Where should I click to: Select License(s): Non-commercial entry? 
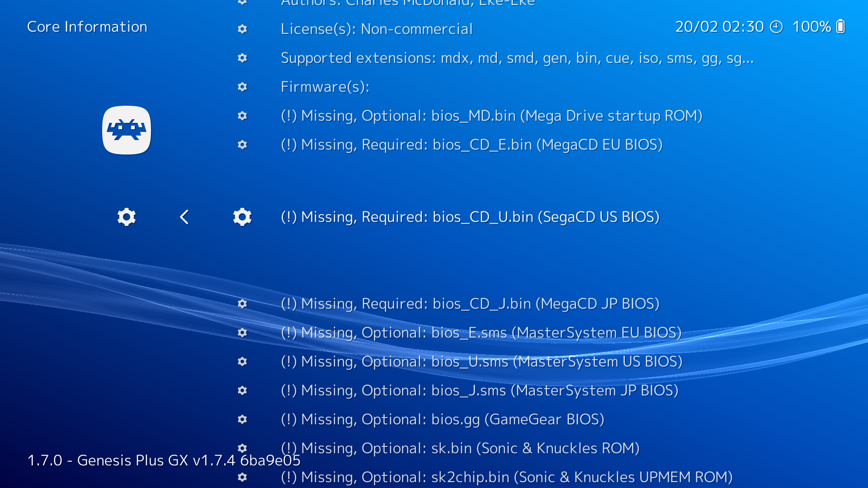pos(377,29)
